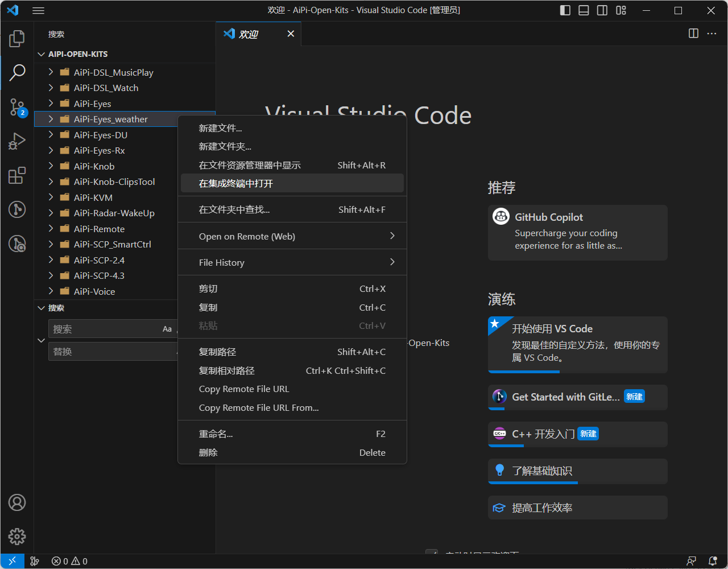Focus the 替换 replace input field

coord(114,352)
